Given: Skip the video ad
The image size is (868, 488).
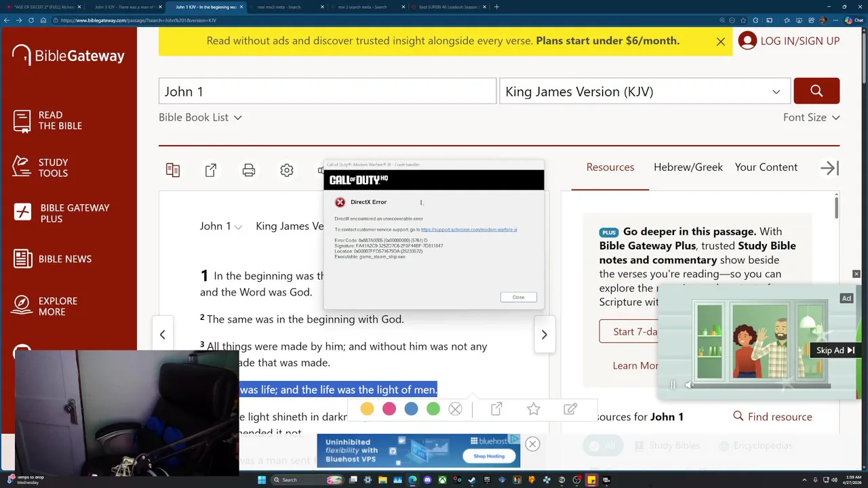Looking at the screenshot, I should [835, 350].
